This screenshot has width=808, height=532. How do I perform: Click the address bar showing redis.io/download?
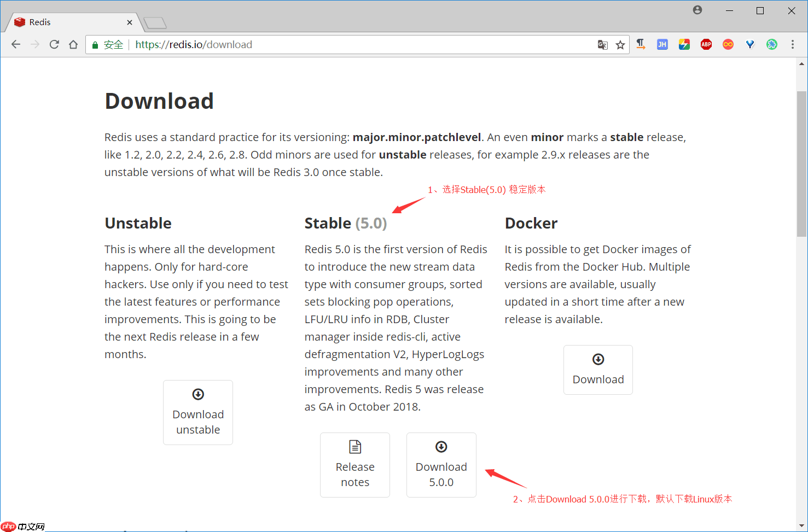(357, 45)
